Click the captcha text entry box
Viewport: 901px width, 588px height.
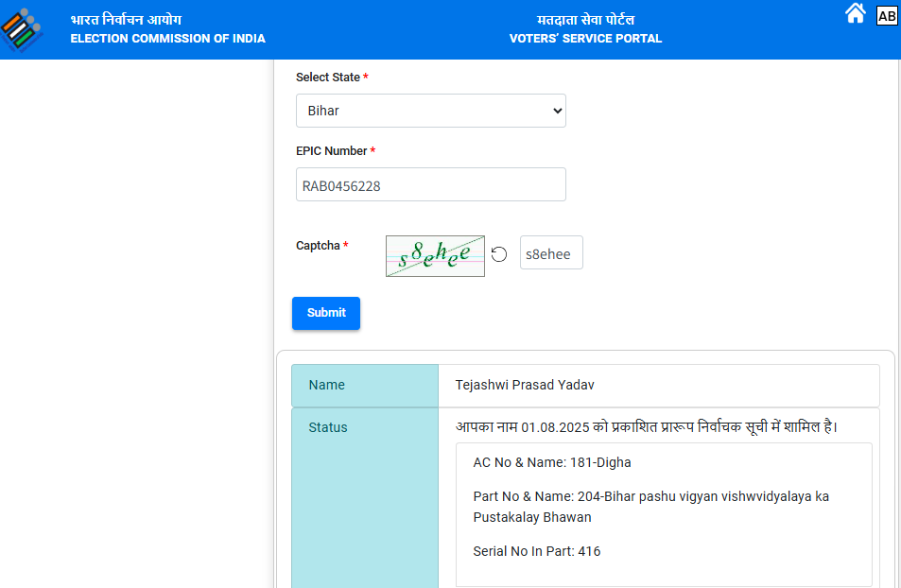(x=551, y=253)
